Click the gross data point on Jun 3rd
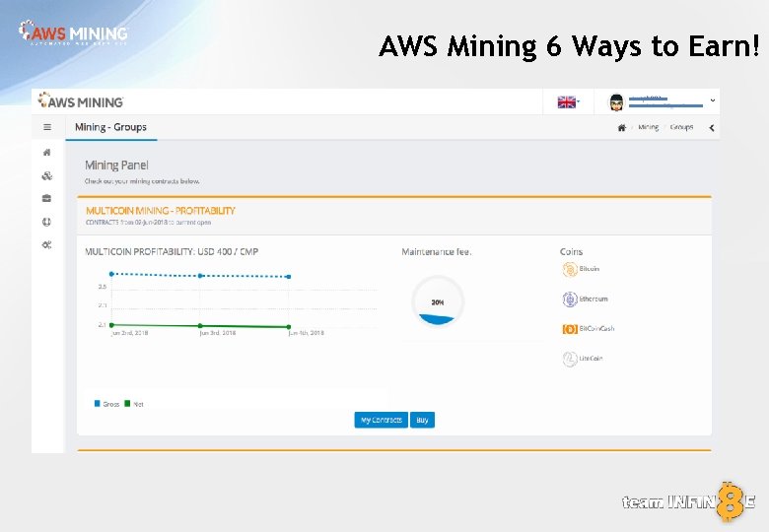The image size is (769, 532). pos(200,276)
